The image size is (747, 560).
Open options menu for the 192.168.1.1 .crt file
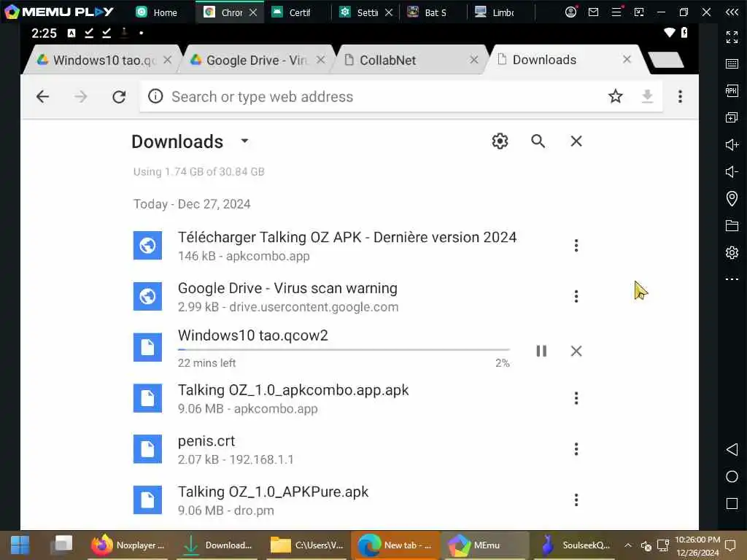click(576, 449)
